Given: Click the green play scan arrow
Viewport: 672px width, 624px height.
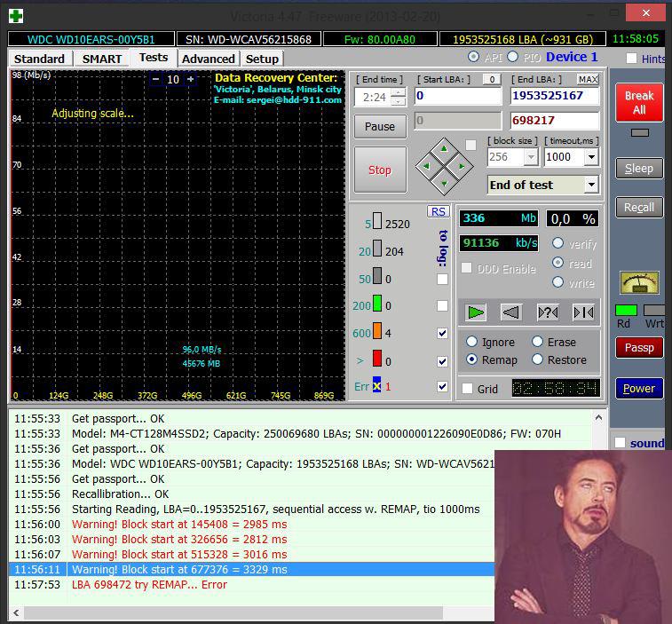Looking at the screenshot, I should pyautogui.click(x=476, y=312).
